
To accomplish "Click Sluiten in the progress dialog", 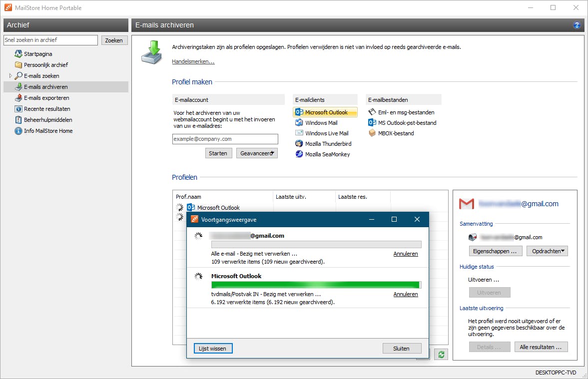I will tap(402, 348).
